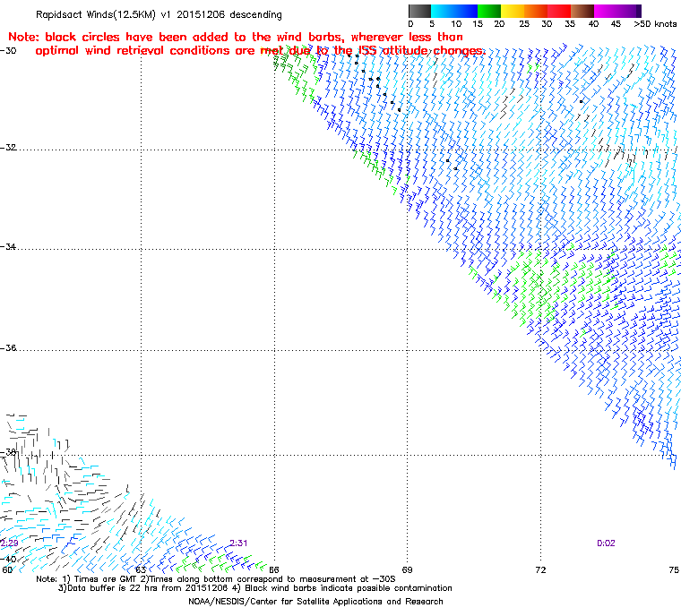Click the blue 10-15 knots color segment
The width and height of the screenshot is (681, 616).
pos(466,11)
